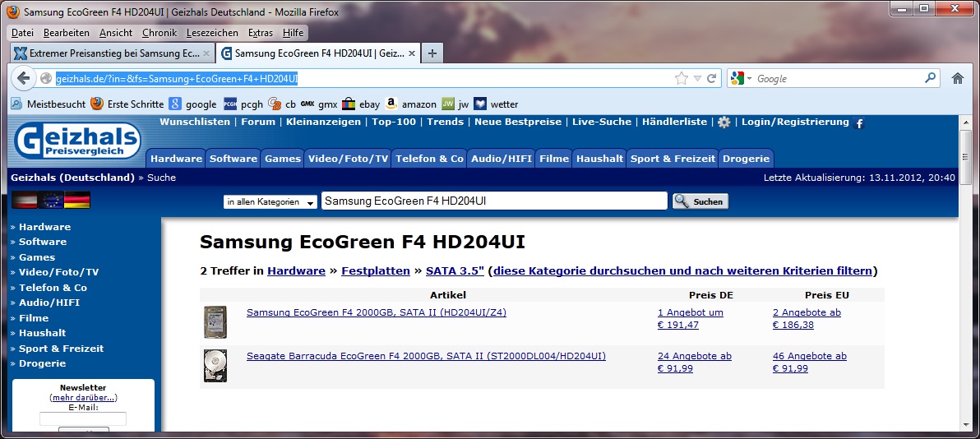Open the '1 Angebot um € 191,47' link
This screenshot has height=439, width=980.
[690, 319]
